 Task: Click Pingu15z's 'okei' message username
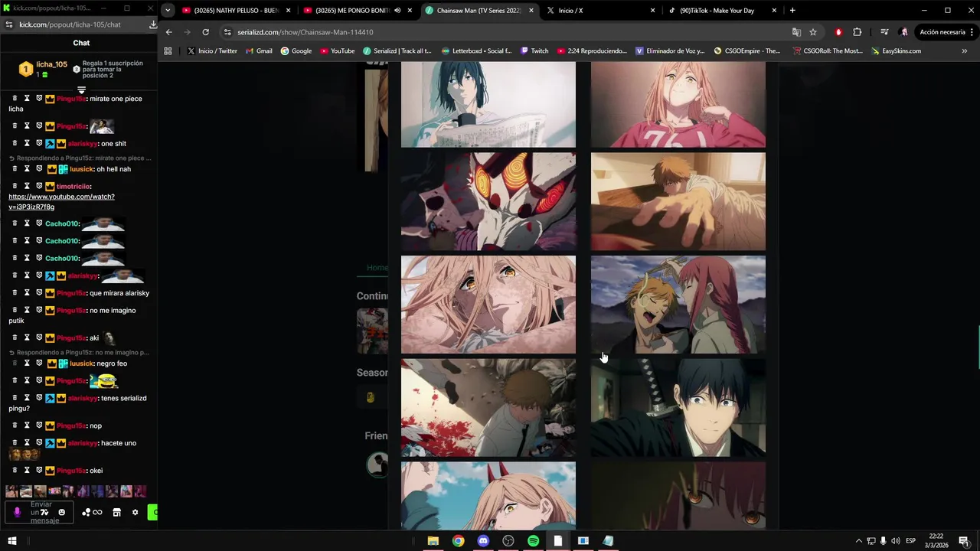pyautogui.click(x=70, y=471)
